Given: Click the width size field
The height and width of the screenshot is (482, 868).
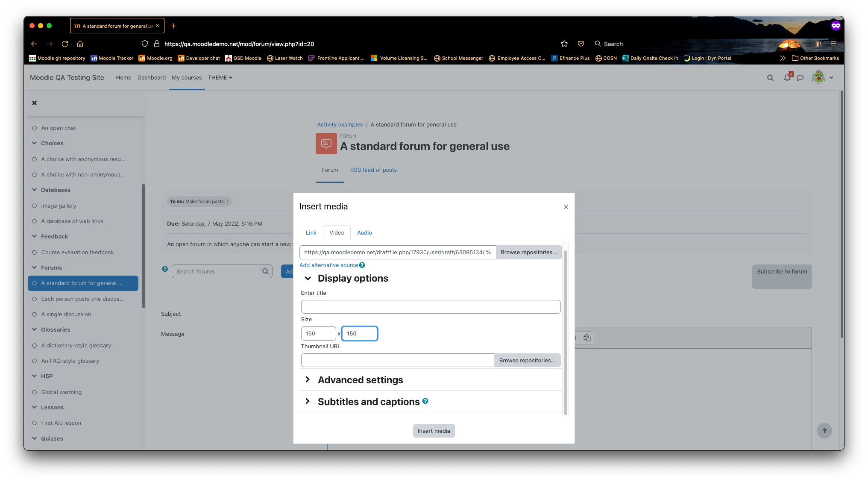Looking at the screenshot, I should click(x=318, y=334).
